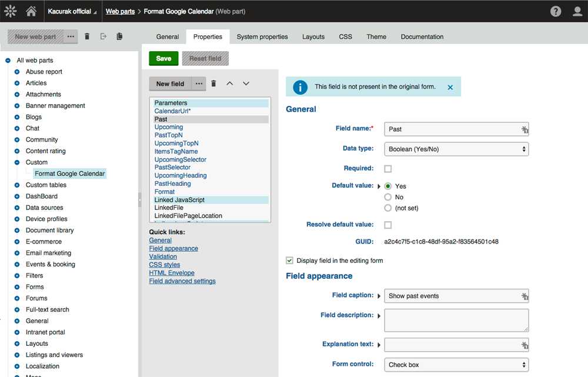Expand the Default value macro arrow

379,186
